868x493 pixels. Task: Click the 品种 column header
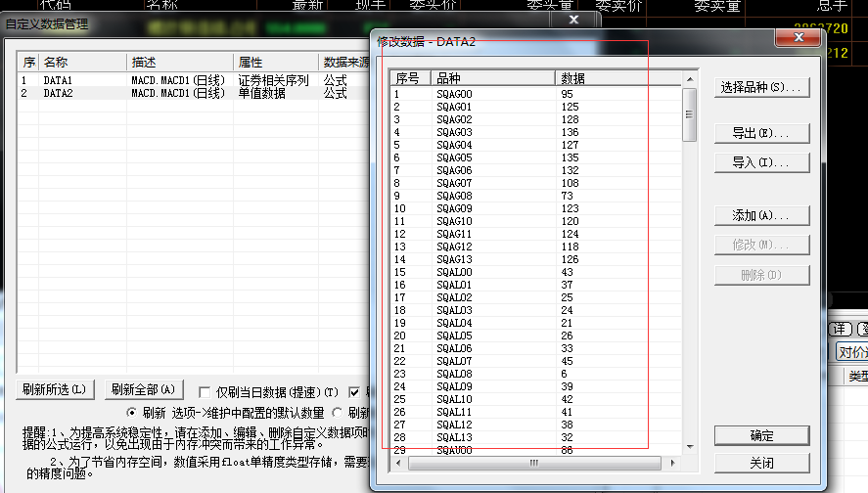tap(492, 78)
